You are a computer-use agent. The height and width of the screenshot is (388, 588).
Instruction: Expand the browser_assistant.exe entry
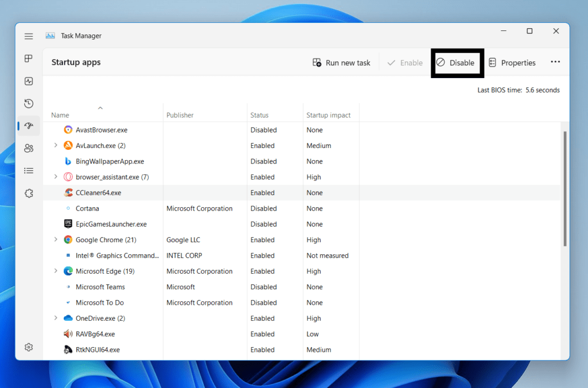point(55,177)
